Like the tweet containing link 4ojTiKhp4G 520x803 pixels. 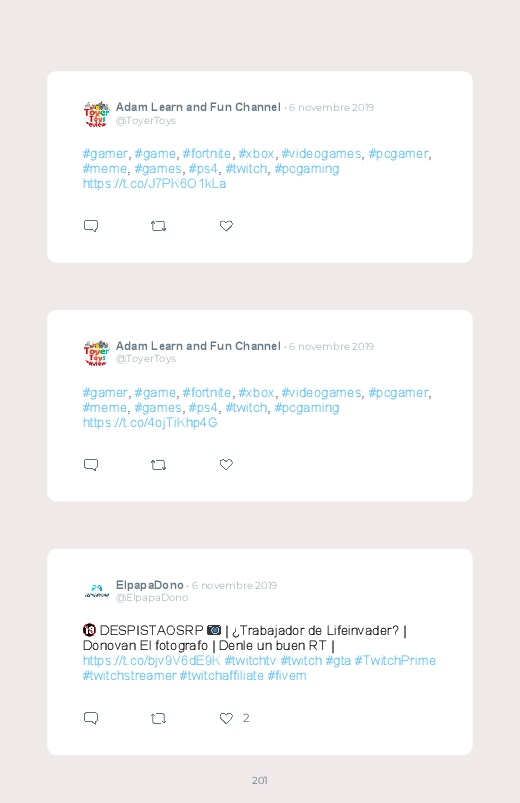(226, 464)
